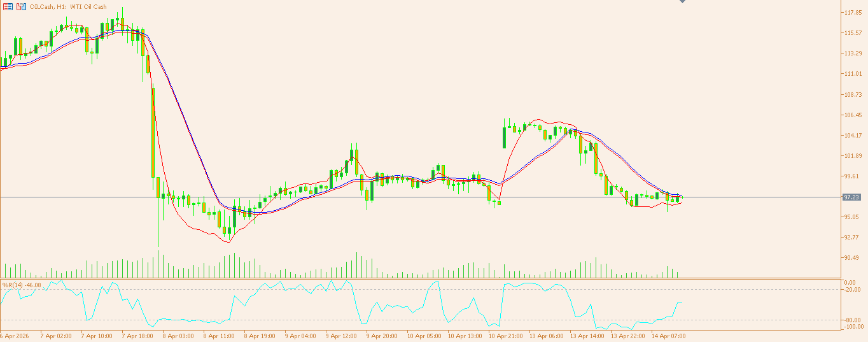
Task: Click the 6 Apr 2026 time label
Action: (15, 336)
